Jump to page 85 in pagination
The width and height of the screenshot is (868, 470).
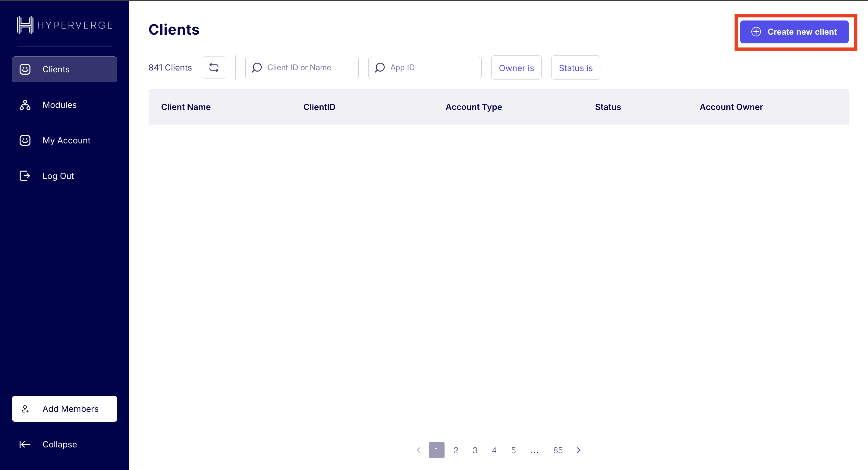click(558, 450)
